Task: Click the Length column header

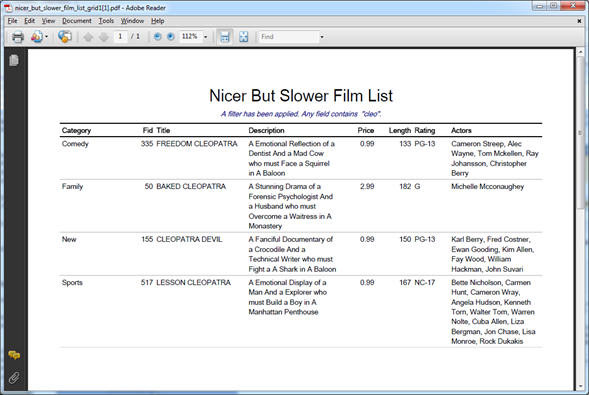Action: [400, 130]
